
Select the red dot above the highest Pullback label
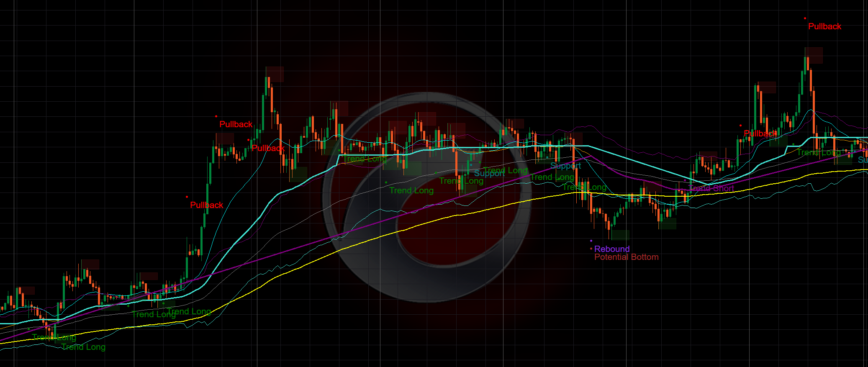(x=805, y=18)
